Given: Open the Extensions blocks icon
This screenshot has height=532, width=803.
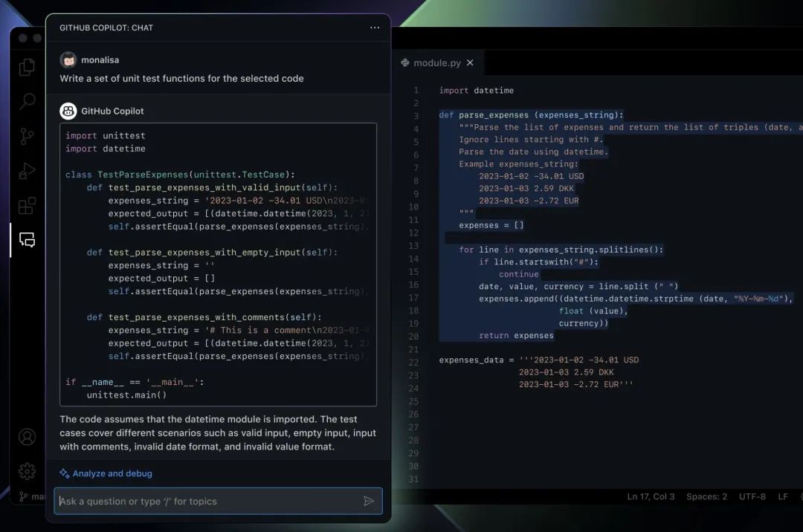Looking at the screenshot, I should coord(28,206).
